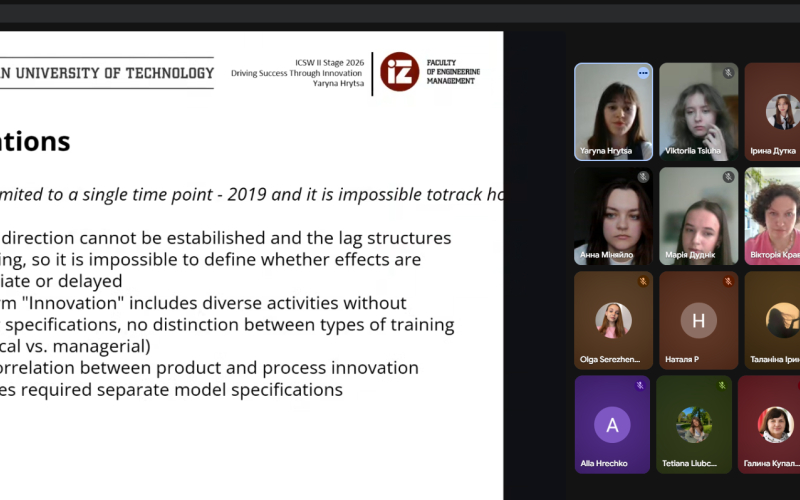The width and height of the screenshot is (800, 500).
Task: Click muted mic icon on Viktoriia Tsluha's tile
Action: 728,73
